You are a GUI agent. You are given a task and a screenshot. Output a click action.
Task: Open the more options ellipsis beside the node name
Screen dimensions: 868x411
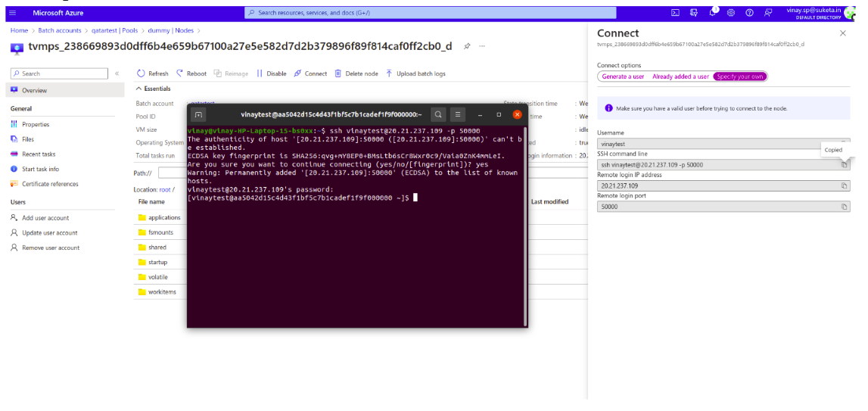[481, 46]
